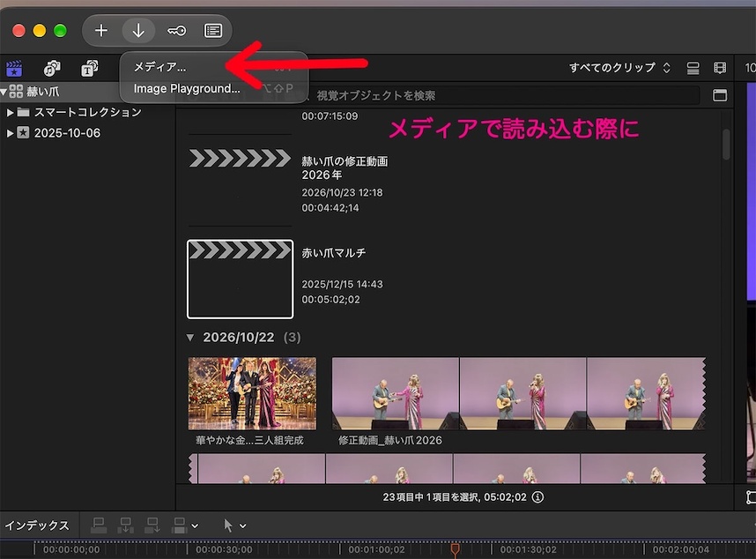The height and width of the screenshot is (559, 756).
Task: Click the connect clip to storyline icon
Action: [99, 525]
